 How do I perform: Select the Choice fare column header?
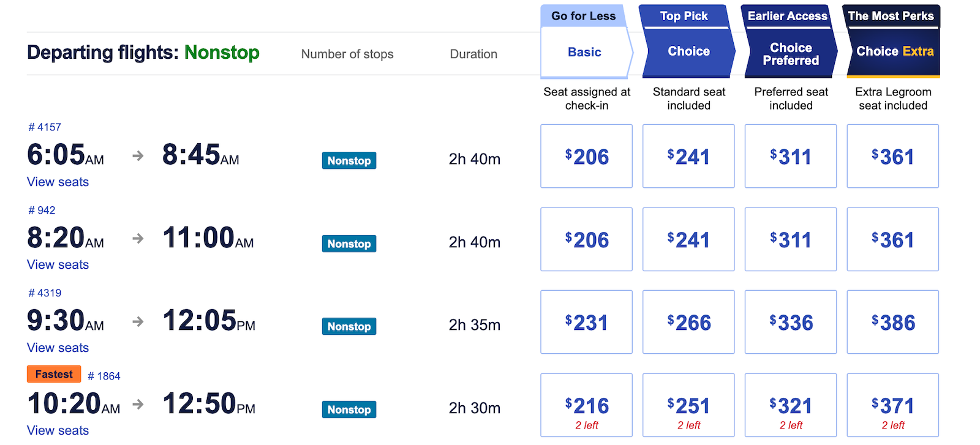pos(687,51)
